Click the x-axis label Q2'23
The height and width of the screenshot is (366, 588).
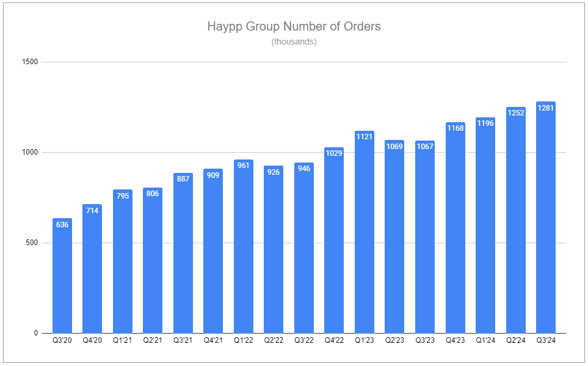pyautogui.click(x=394, y=340)
